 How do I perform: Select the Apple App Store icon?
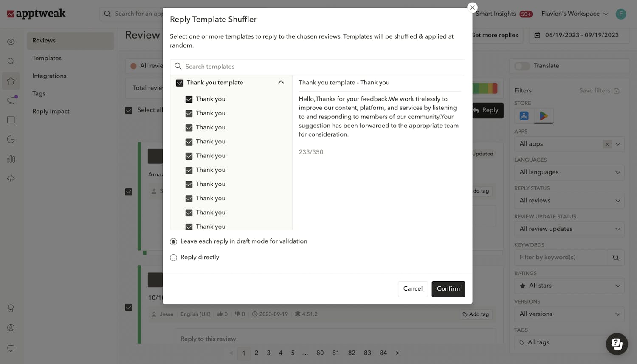tap(524, 116)
